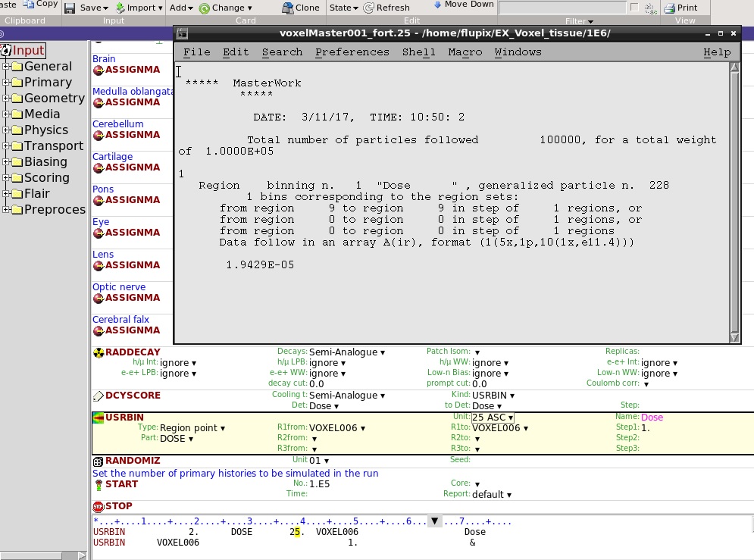Screen dimensions: 754x560
Task: Open the RANDOMIZ Unit 01 dropdown
Action: (x=319, y=461)
